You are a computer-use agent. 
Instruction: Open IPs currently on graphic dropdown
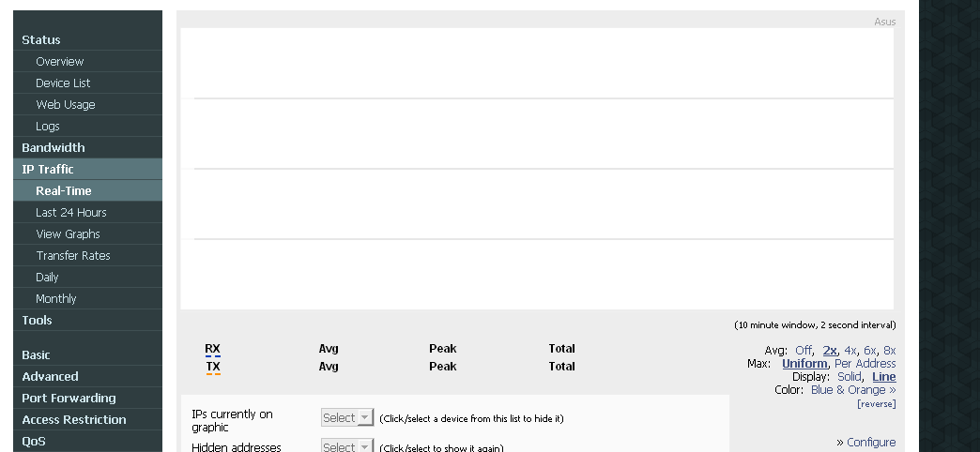[x=347, y=417]
